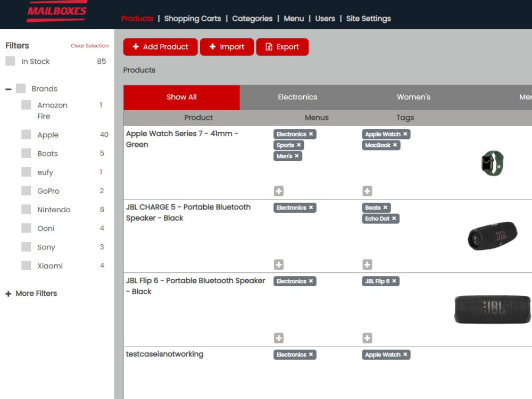Click 'JBL CHARGE 5 - Portable Bluetooth Speaker' name
The height and width of the screenshot is (399, 532).
[x=188, y=212]
